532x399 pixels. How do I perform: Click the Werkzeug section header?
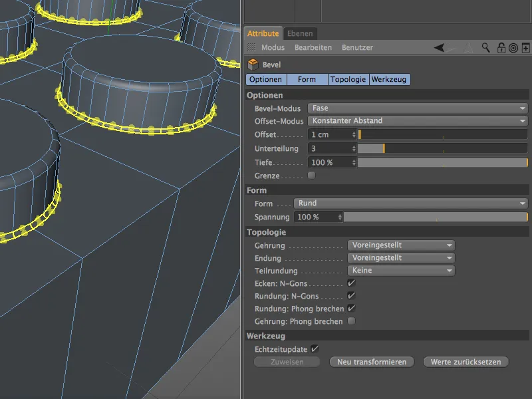[387, 336]
